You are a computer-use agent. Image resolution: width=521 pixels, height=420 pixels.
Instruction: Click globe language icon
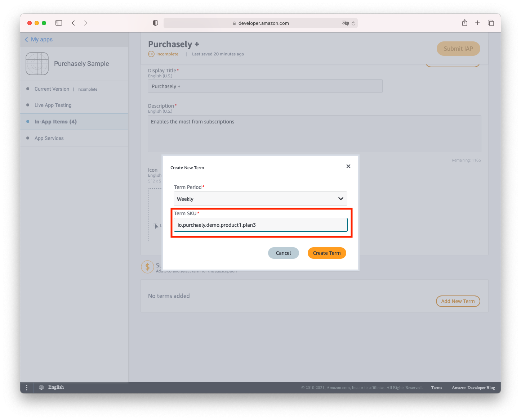[x=41, y=387]
